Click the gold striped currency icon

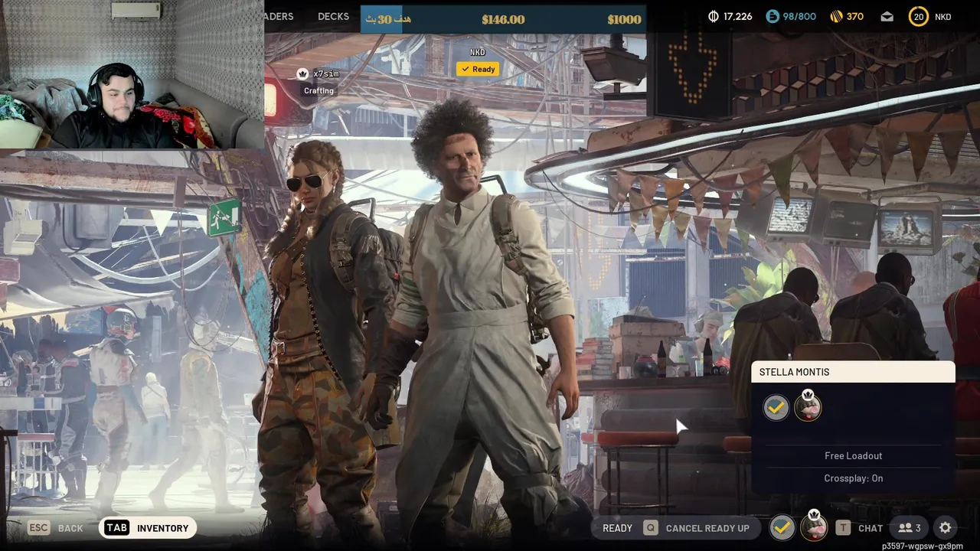(x=836, y=16)
